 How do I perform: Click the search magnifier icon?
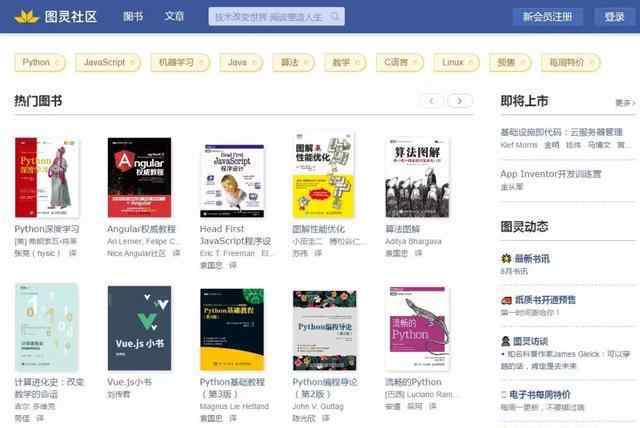pos(335,16)
